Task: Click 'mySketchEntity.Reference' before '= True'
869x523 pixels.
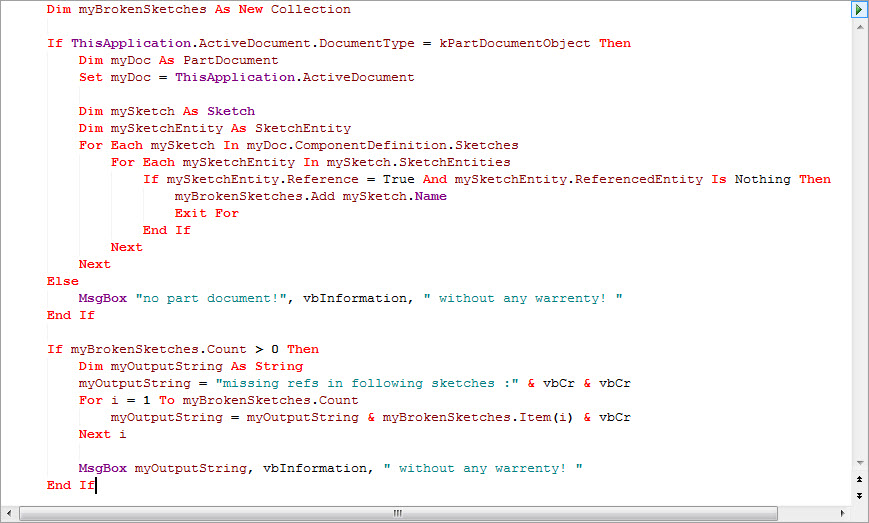Action: click(x=263, y=180)
